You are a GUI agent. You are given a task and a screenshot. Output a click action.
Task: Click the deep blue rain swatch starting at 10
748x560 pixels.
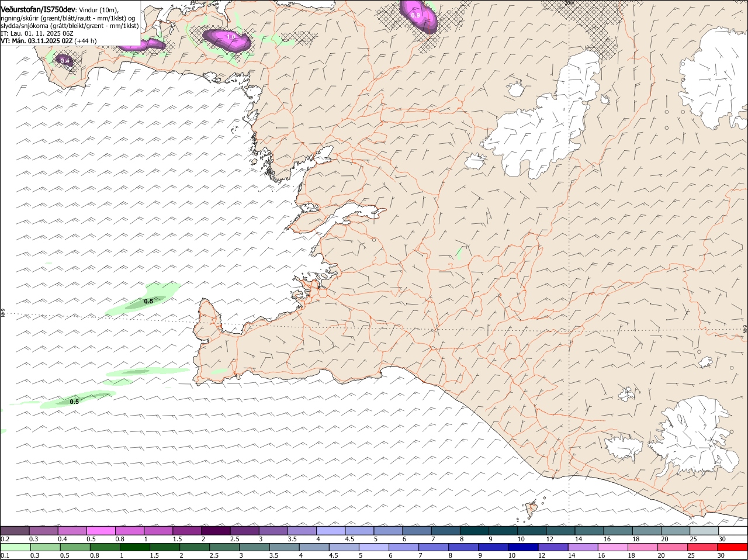523,547
